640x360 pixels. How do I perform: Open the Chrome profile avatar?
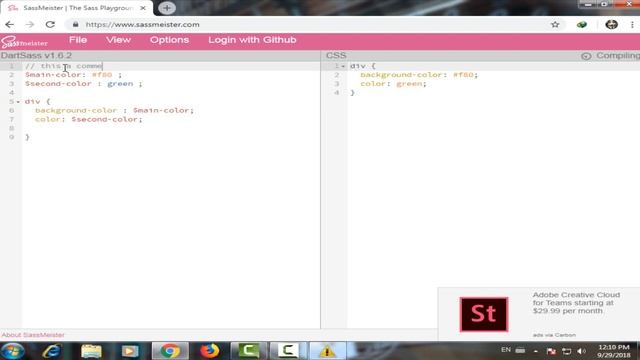[611, 24]
